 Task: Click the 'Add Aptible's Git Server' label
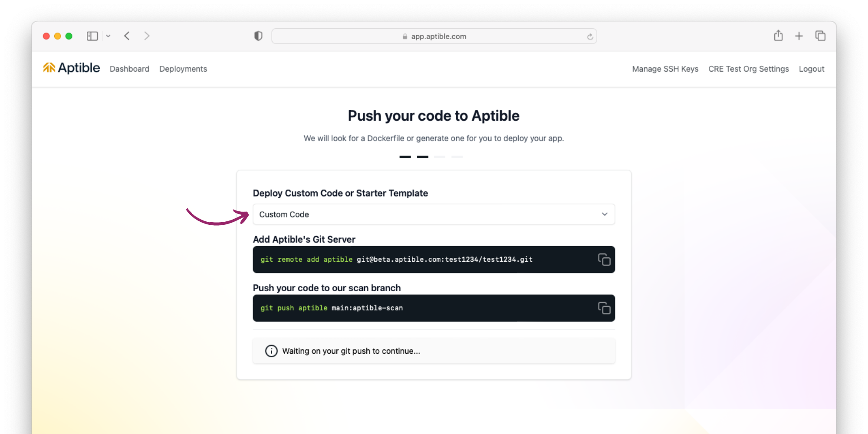[x=304, y=240]
